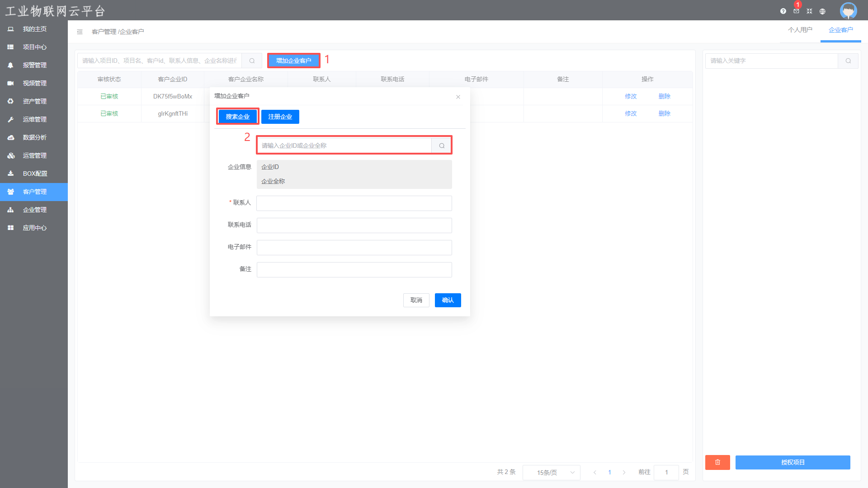Viewport: 868px width, 488px height.
Task: Click the 授权项目 button
Action: tap(793, 462)
